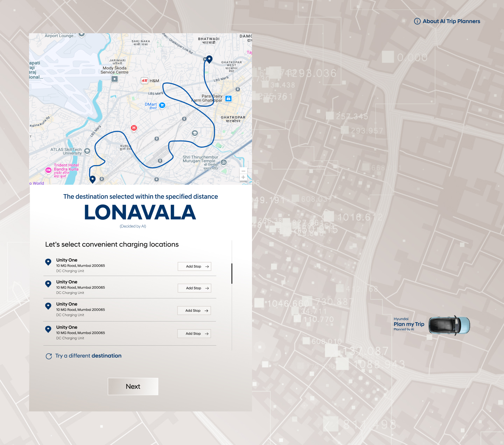This screenshot has height=445, width=504.
Task: Click the charging list scrollbar thumb
Action: [232, 273]
